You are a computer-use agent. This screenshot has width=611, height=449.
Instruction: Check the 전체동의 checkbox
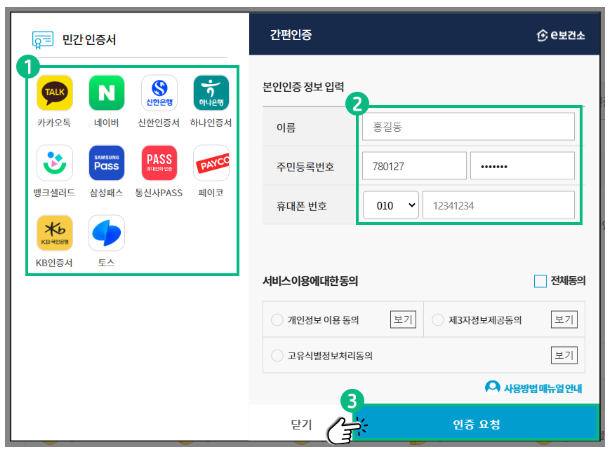(540, 281)
